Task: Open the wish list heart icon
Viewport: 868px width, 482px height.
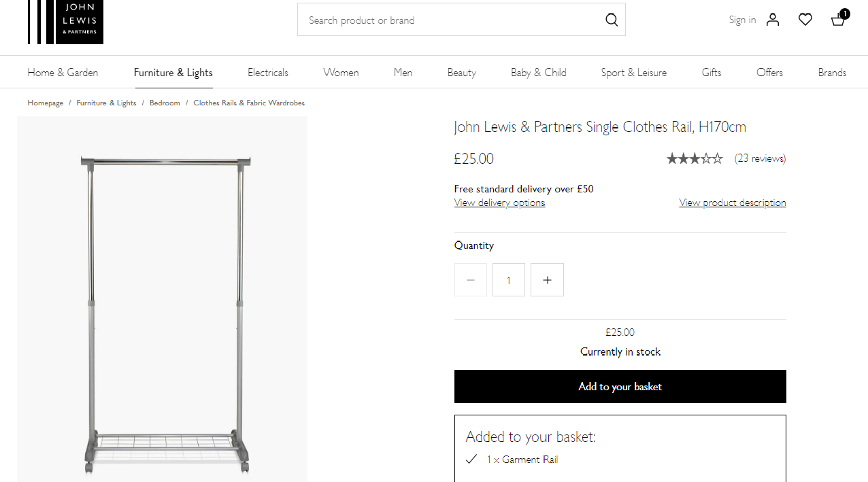Action: pos(805,20)
